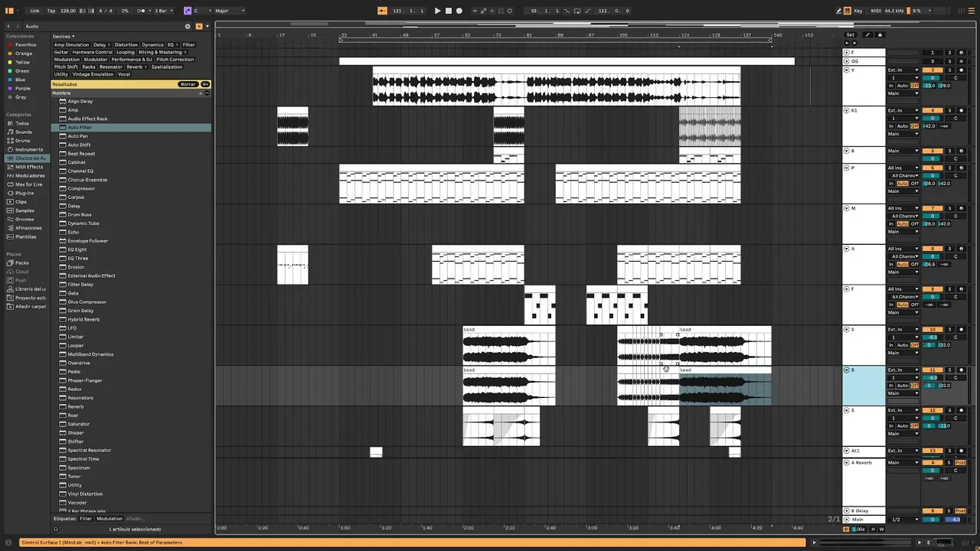Viewport: 980px width, 551px height.
Task: Select Compressor device in list
Action: pos(81,188)
